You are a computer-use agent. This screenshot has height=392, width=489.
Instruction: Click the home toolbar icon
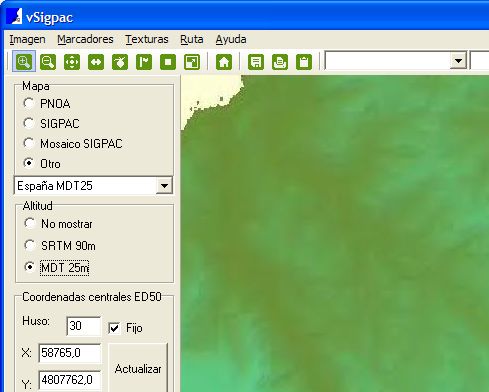(x=224, y=62)
